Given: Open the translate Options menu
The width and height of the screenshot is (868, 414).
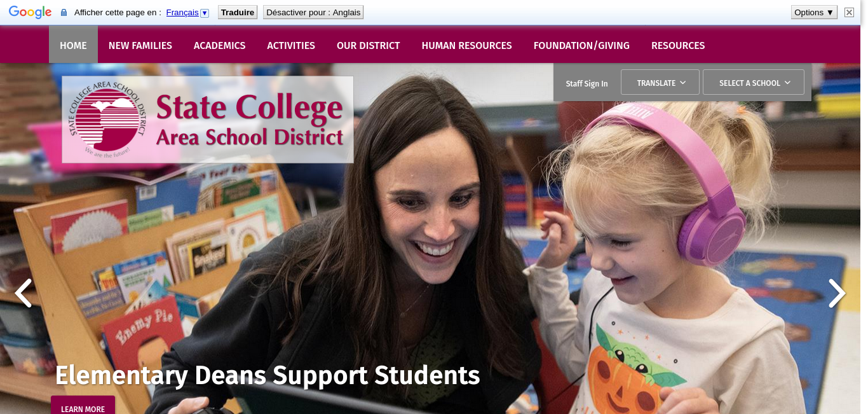Looking at the screenshot, I should coord(814,12).
